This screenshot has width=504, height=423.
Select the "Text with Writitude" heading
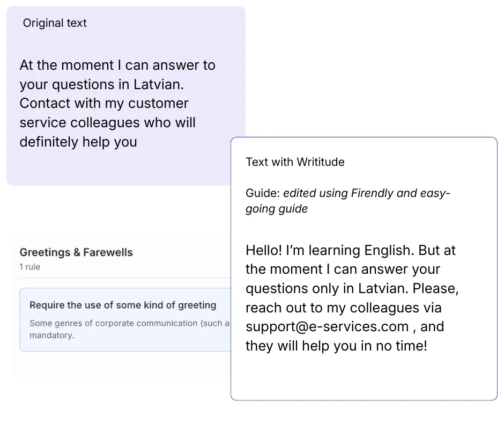coord(295,162)
